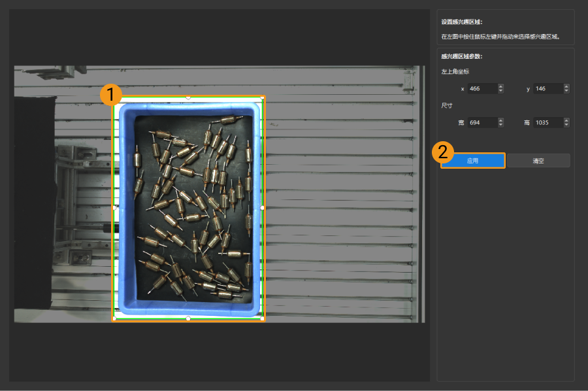Select the 宽 (width) value field

(482, 122)
